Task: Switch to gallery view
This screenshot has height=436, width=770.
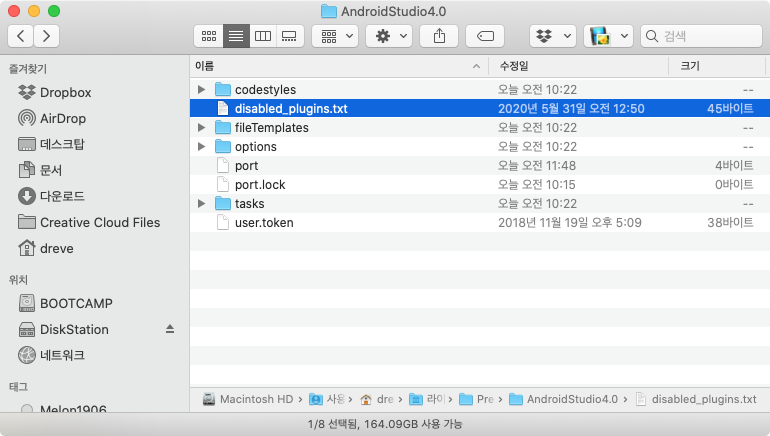Action: pyautogui.click(x=290, y=36)
